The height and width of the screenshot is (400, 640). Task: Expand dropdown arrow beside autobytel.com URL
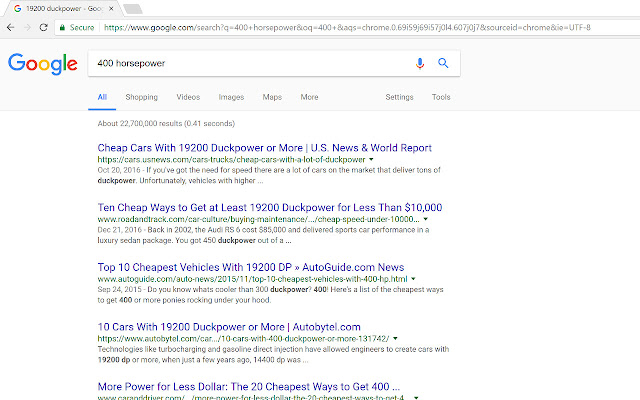[395, 339]
